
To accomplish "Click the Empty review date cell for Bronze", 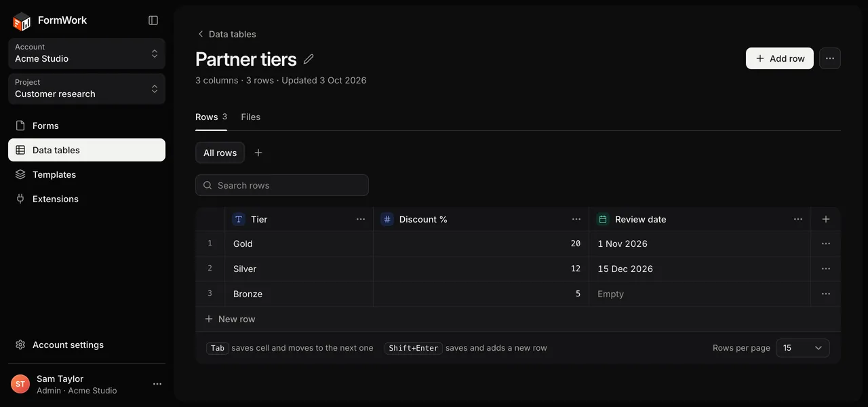I will pyautogui.click(x=700, y=294).
